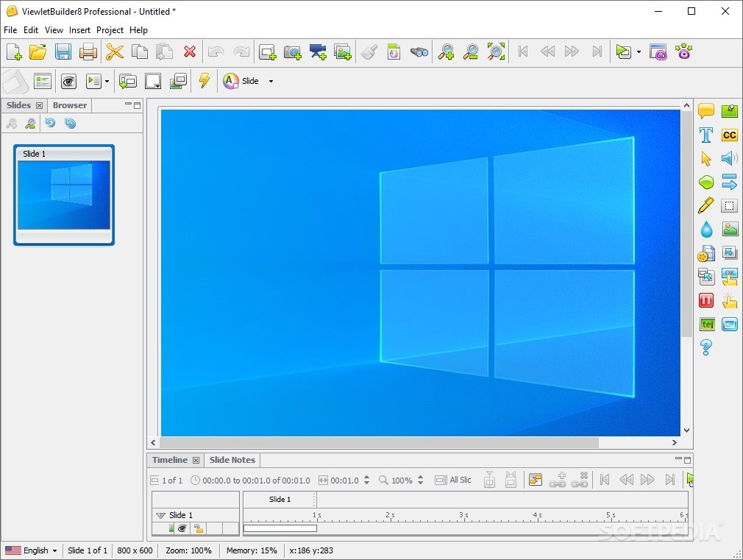
Task: Select the Slide 1 thumbnail
Action: (64, 195)
